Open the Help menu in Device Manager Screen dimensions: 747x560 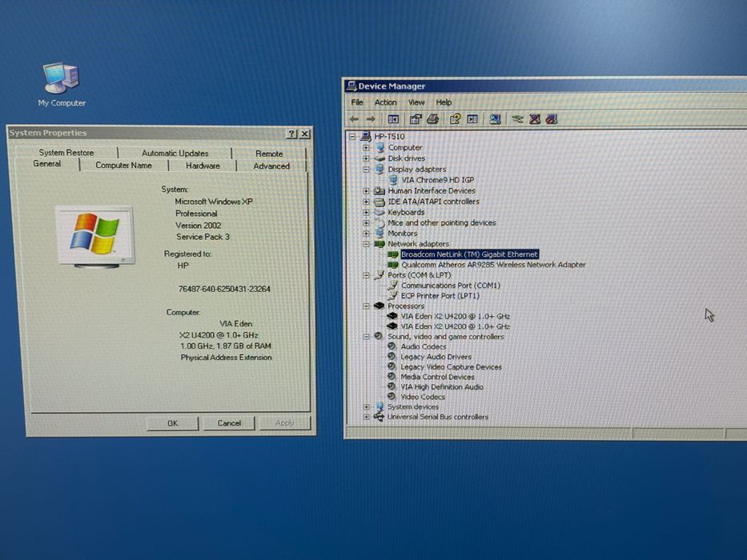click(x=444, y=102)
